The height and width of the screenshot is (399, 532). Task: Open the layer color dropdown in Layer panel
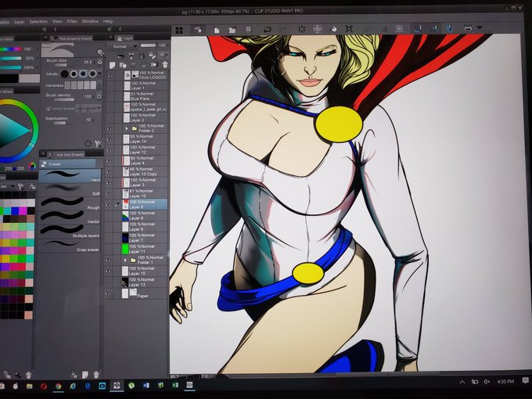coord(164,55)
